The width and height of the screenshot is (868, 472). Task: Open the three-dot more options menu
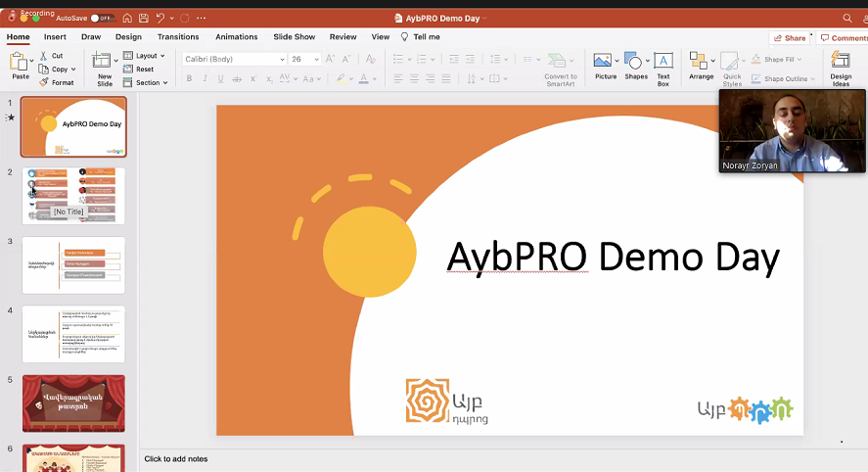[202, 19]
